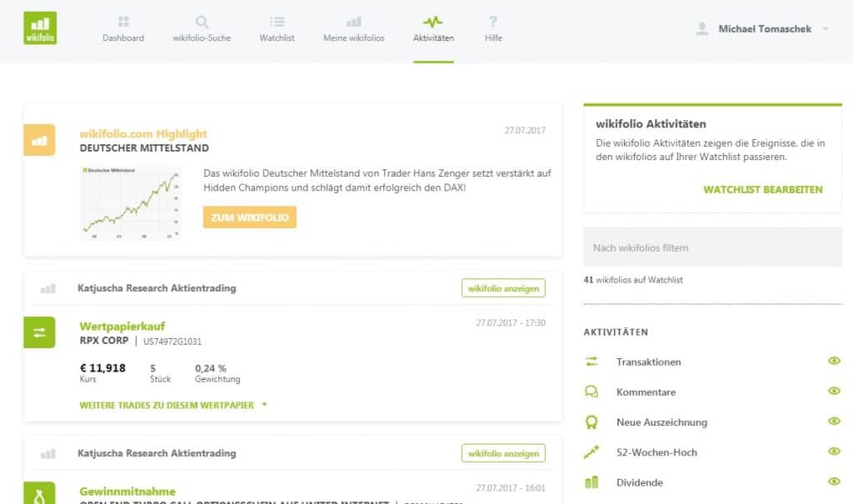
Task: Click the Watchlist Bearbeiten link
Action: (762, 190)
